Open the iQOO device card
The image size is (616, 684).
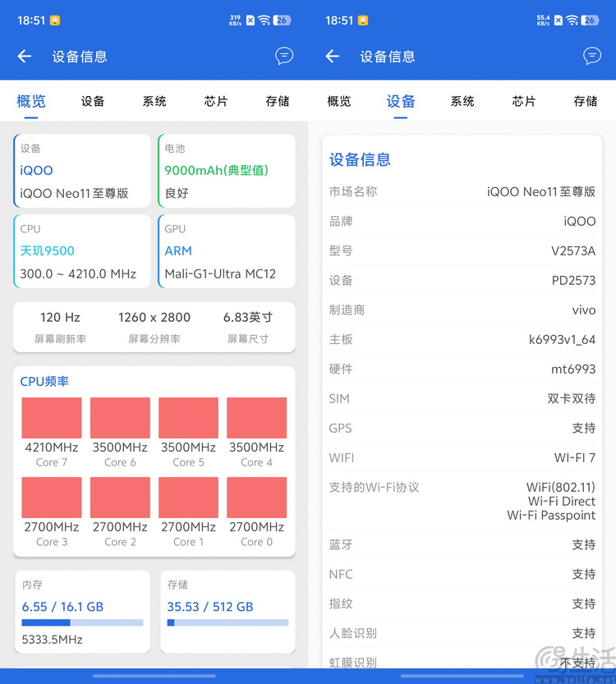tap(82, 171)
